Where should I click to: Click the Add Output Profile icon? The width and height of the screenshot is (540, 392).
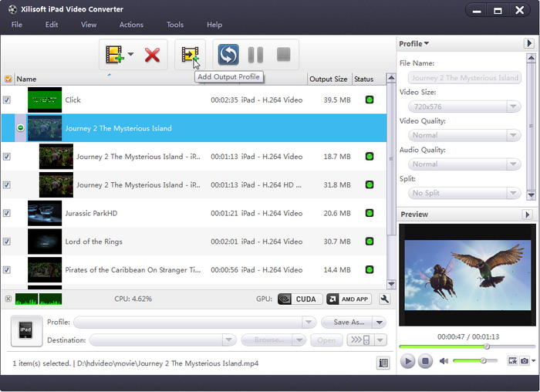point(190,55)
